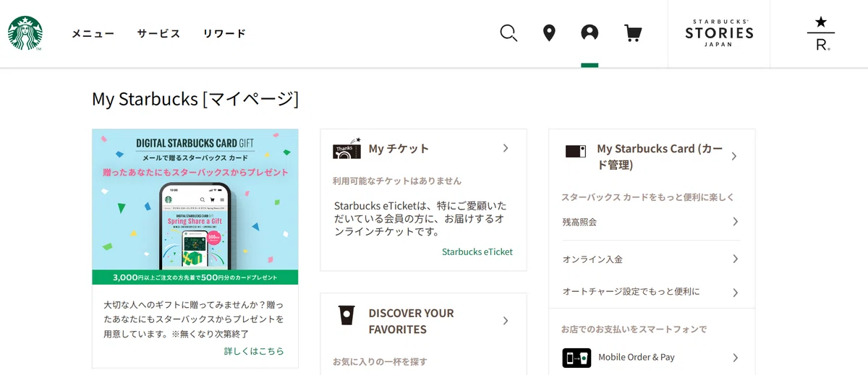Click the My チケット ticket icon
The image size is (868, 375).
click(347, 148)
